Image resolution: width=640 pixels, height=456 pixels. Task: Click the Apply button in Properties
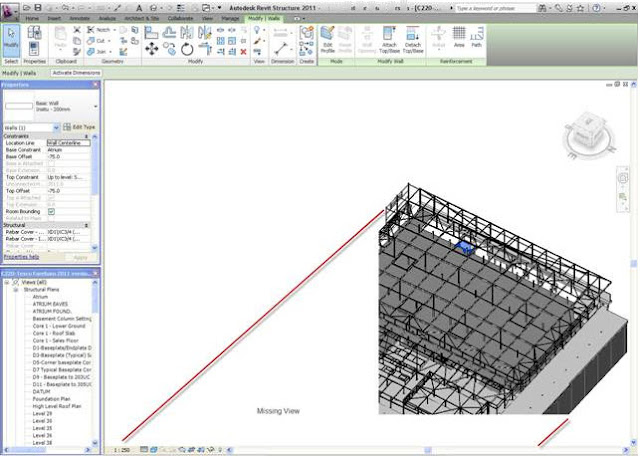pos(80,258)
